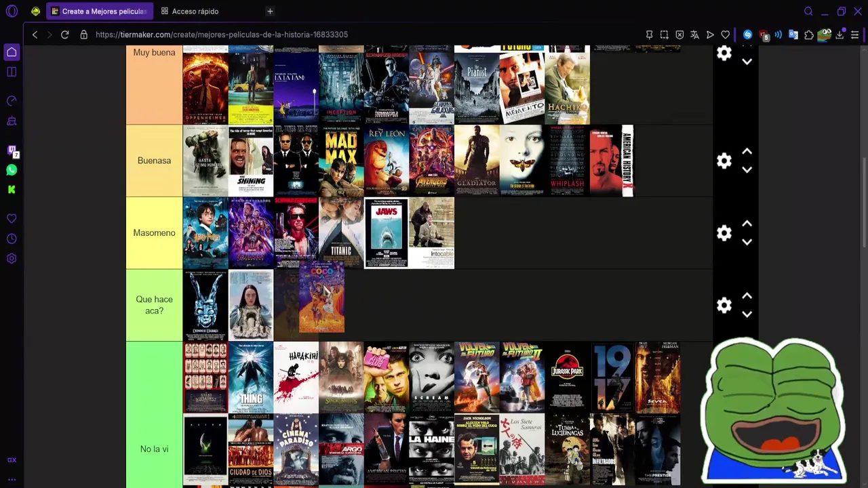Go forward to next page
The image size is (868, 488).
tap(50, 35)
